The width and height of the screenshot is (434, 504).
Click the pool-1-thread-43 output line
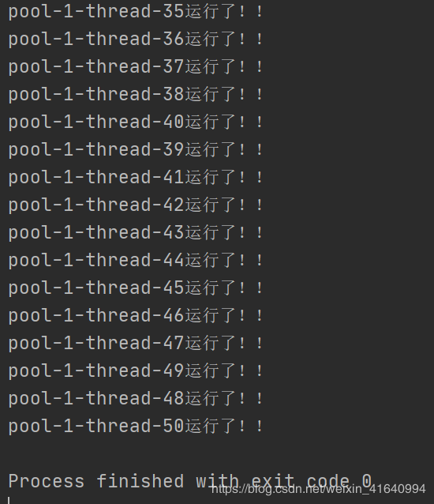tap(136, 233)
